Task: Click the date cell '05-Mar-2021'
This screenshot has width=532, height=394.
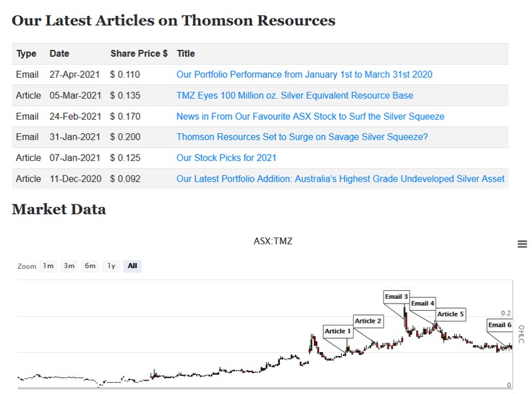Action: pos(75,95)
